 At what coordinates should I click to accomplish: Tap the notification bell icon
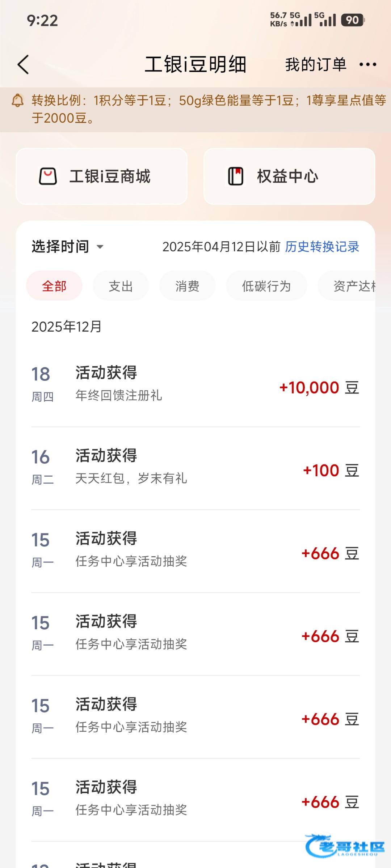(18, 101)
